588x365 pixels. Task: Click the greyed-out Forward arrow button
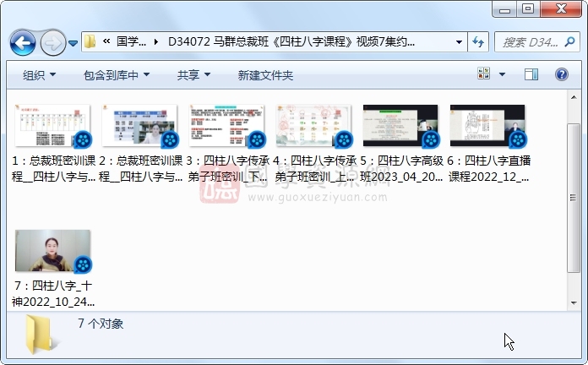[53, 43]
